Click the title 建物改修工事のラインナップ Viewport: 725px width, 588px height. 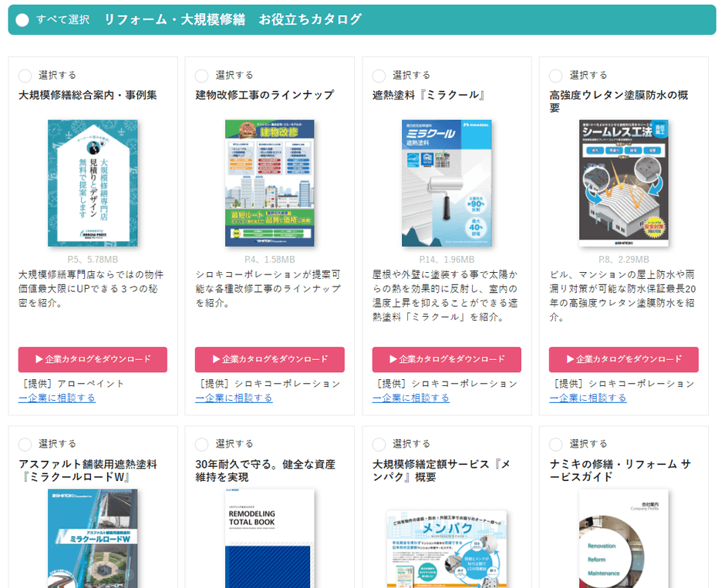click(x=265, y=95)
